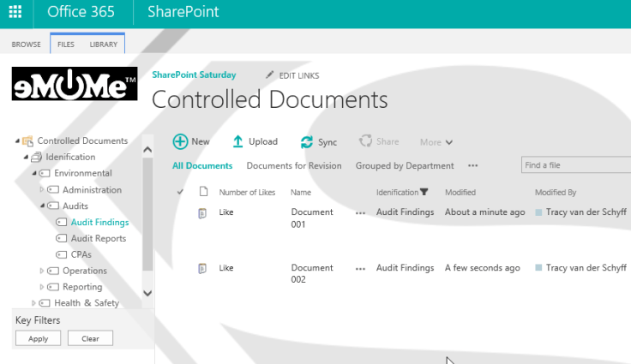Open the ellipsis menu for Document 001
The height and width of the screenshot is (364, 631).
[360, 213]
